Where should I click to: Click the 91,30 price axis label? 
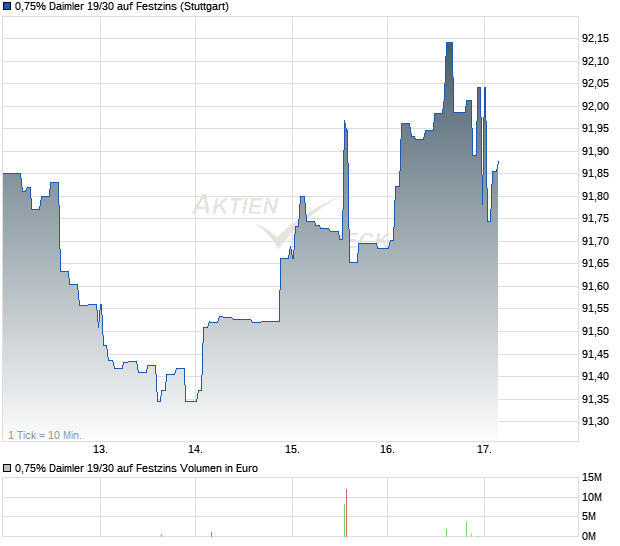(595, 421)
